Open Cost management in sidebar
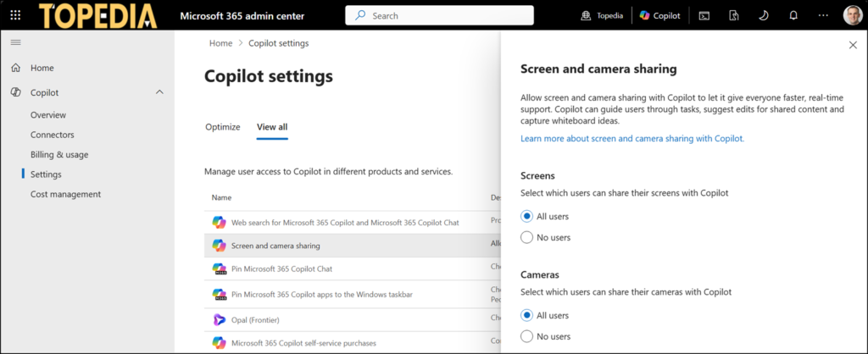 coord(66,194)
